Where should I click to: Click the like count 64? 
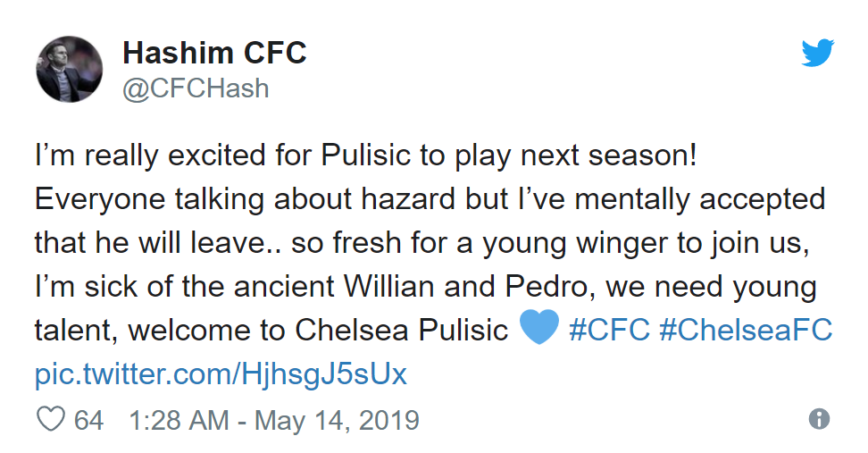coord(88,420)
